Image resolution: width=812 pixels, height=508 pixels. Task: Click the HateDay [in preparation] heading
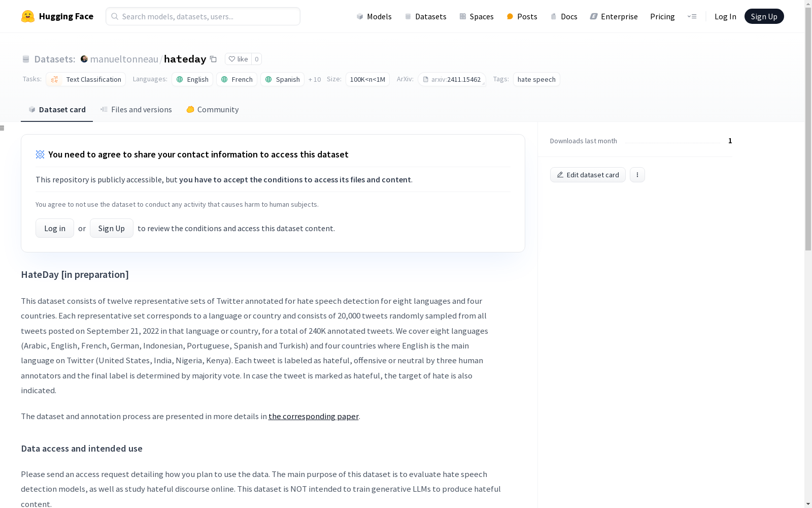point(75,275)
